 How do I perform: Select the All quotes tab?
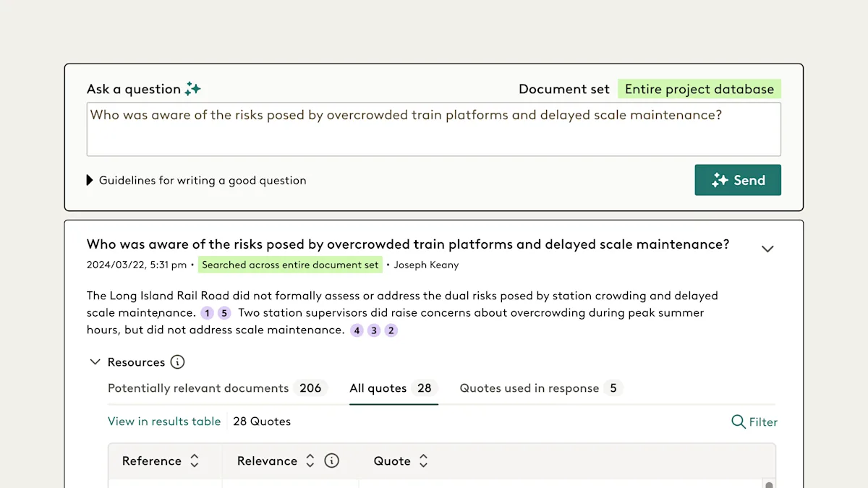pos(393,388)
